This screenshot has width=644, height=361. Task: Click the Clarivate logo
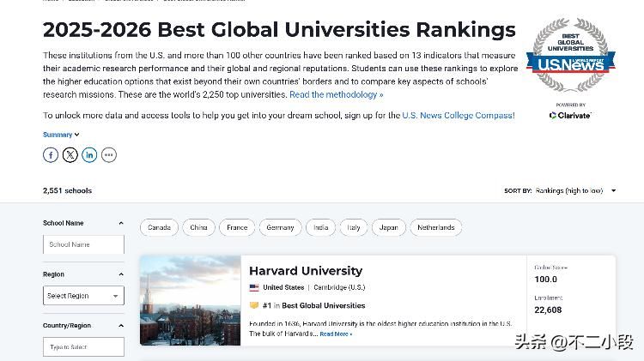(x=570, y=115)
